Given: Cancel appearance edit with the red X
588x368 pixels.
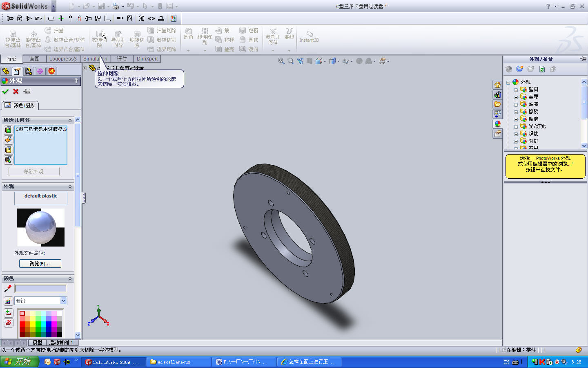Looking at the screenshot, I should coord(16,92).
